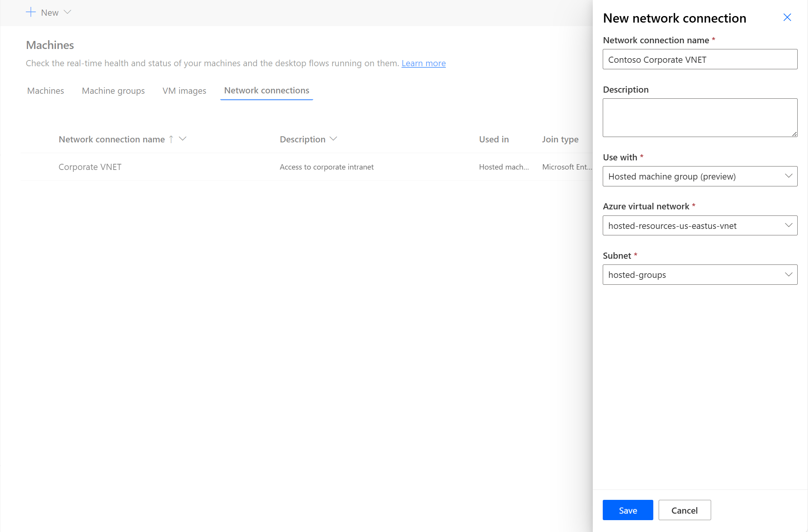Image resolution: width=808 pixels, height=532 pixels.
Task: Open the Machine groups tab
Action: click(113, 90)
